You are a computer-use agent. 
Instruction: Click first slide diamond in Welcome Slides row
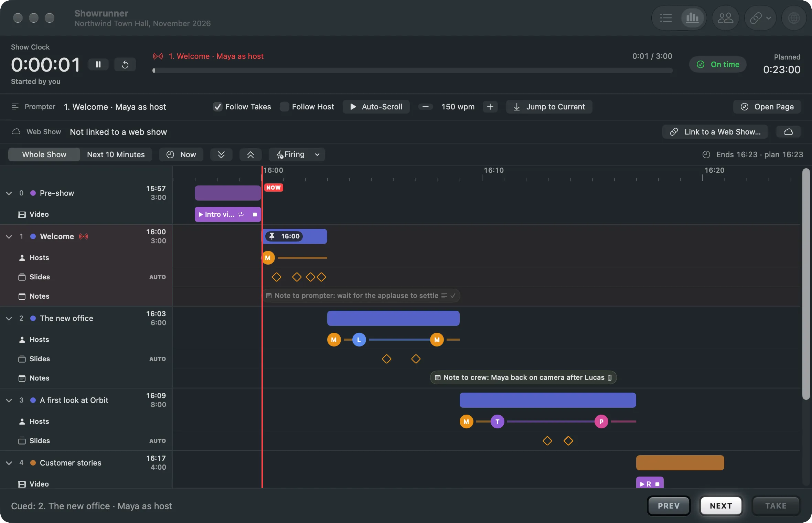(277, 277)
